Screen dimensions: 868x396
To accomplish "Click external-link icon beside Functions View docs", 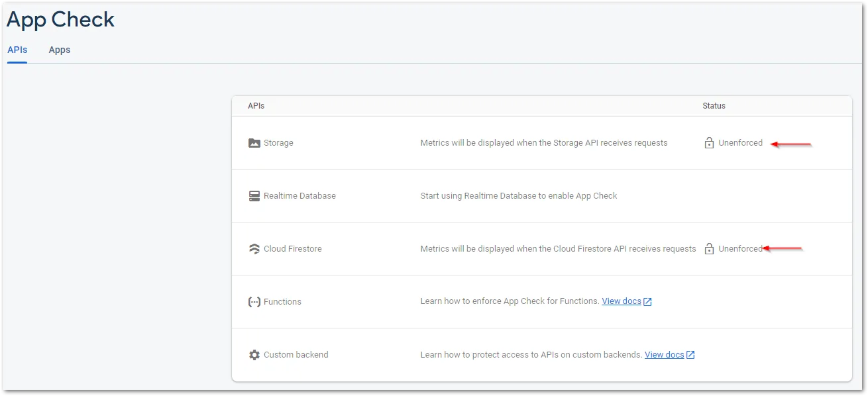I will (x=648, y=301).
